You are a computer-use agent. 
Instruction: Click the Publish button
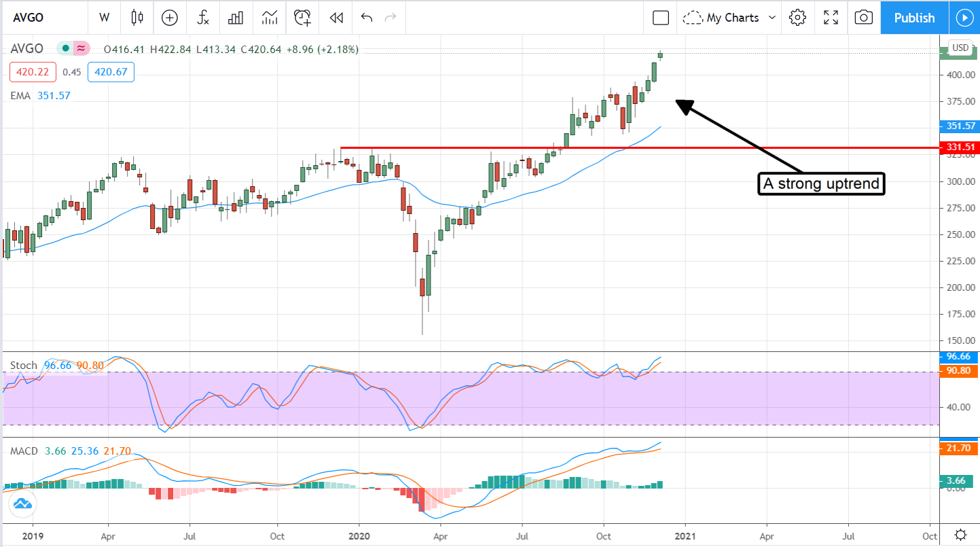(x=914, y=18)
